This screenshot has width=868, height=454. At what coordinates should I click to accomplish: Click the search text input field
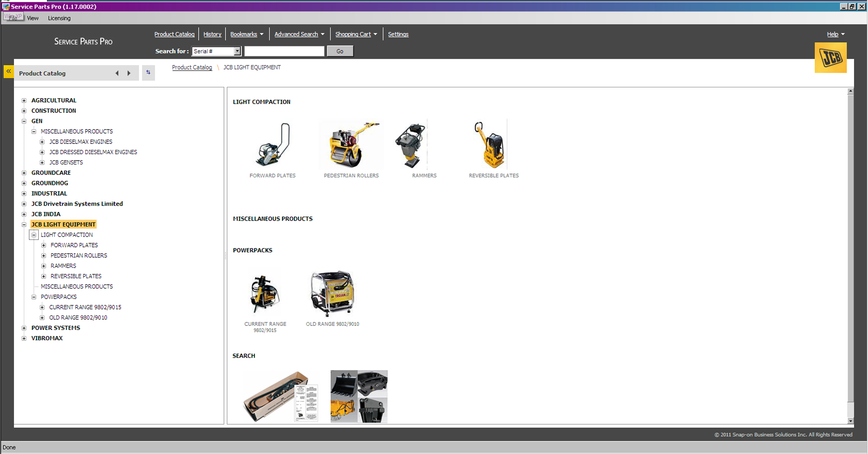click(284, 51)
